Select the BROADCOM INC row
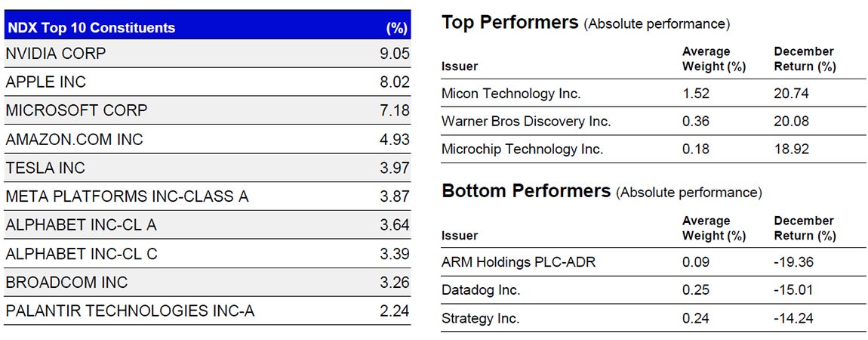This screenshot has width=868, height=340. click(x=66, y=283)
